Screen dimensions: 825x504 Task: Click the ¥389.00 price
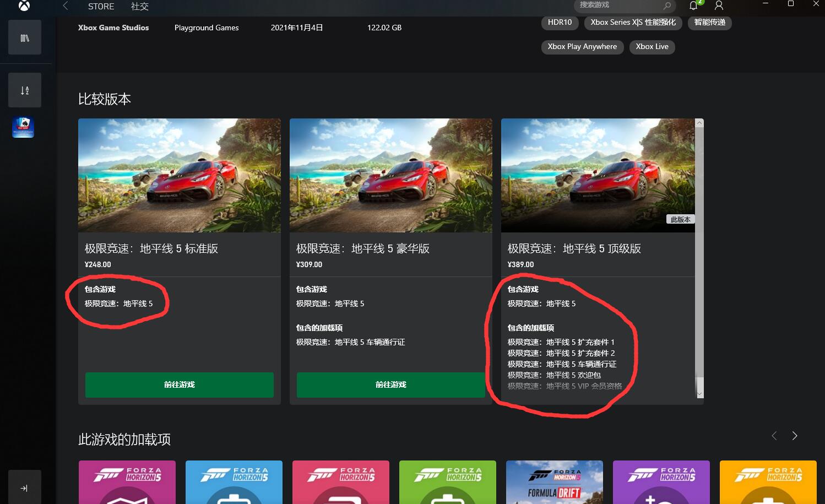(520, 264)
